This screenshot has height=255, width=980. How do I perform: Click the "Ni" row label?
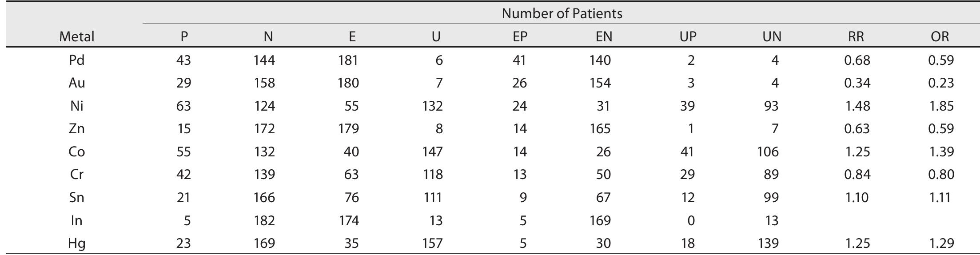point(76,106)
